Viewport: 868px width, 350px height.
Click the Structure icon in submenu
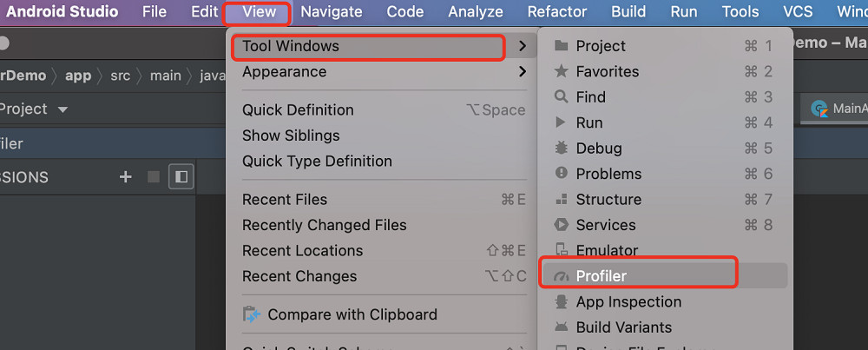[562, 199]
